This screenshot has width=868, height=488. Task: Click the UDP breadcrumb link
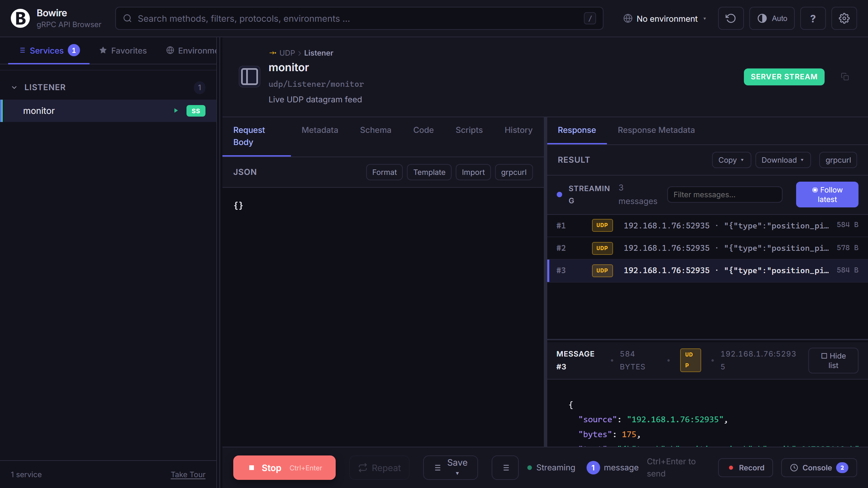coord(287,53)
